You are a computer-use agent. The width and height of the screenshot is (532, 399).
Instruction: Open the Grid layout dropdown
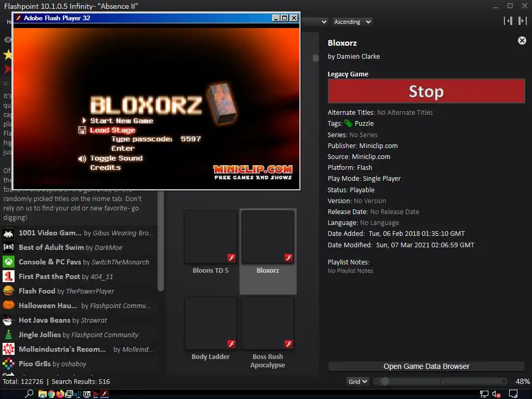pos(357,382)
